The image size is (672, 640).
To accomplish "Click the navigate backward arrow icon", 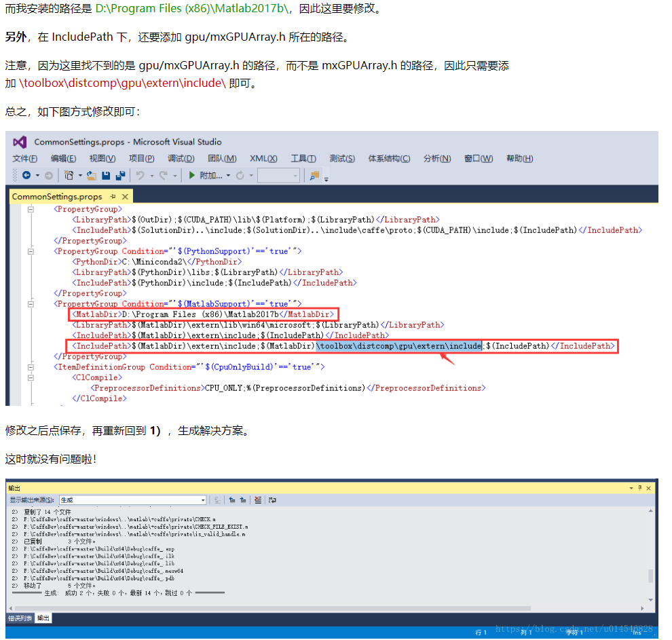I will click(26, 176).
